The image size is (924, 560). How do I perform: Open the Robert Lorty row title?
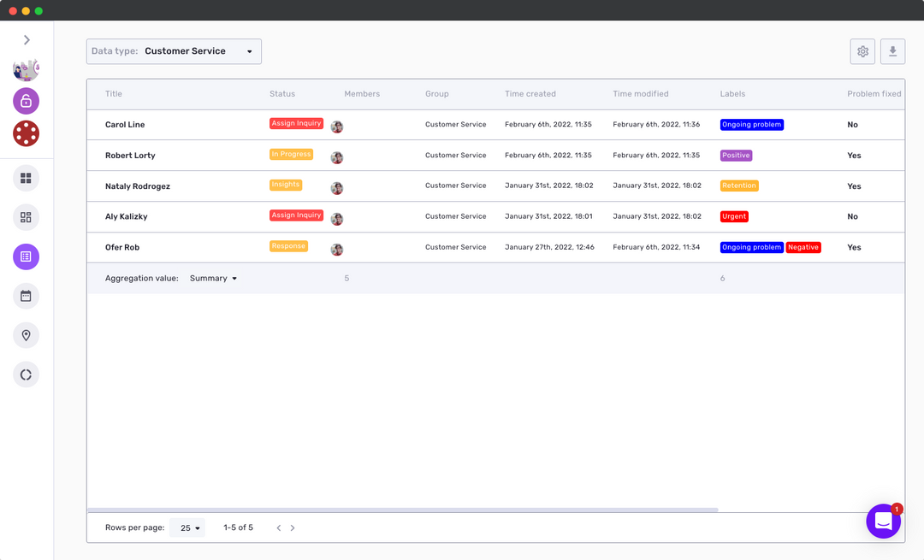pos(130,156)
